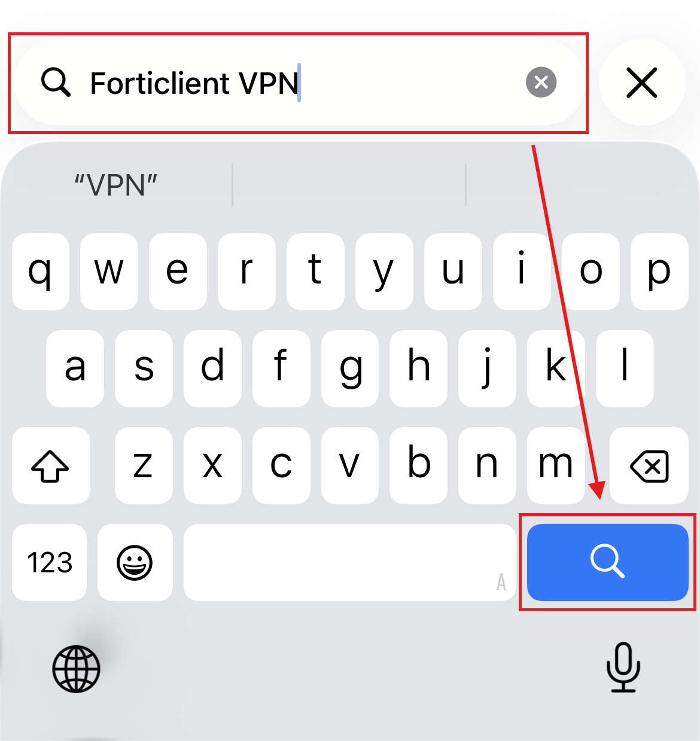Select the "VPN" autocomplete suggestion
Viewport: 700px width, 741px height.
tap(116, 185)
